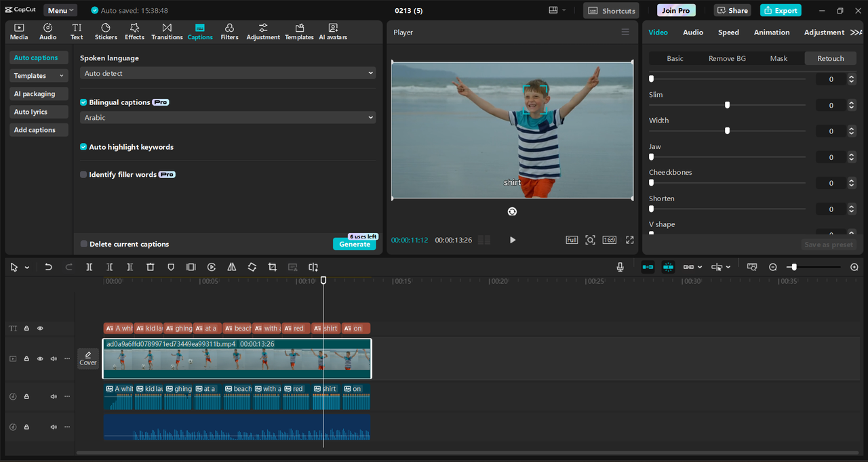This screenshot has height=462, width=868.
Task: Click the Reverse playback icon
Action: coord(212,268)
